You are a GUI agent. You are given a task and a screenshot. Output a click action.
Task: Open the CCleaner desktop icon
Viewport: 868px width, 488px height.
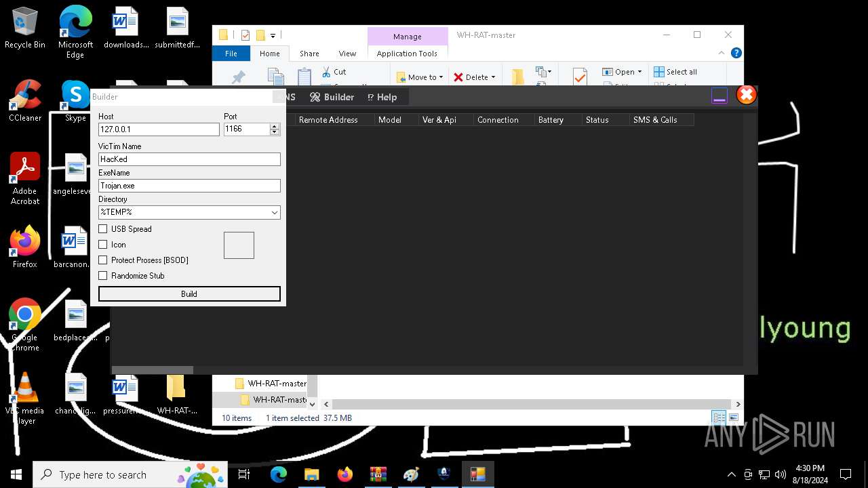[x=25, y=101]
